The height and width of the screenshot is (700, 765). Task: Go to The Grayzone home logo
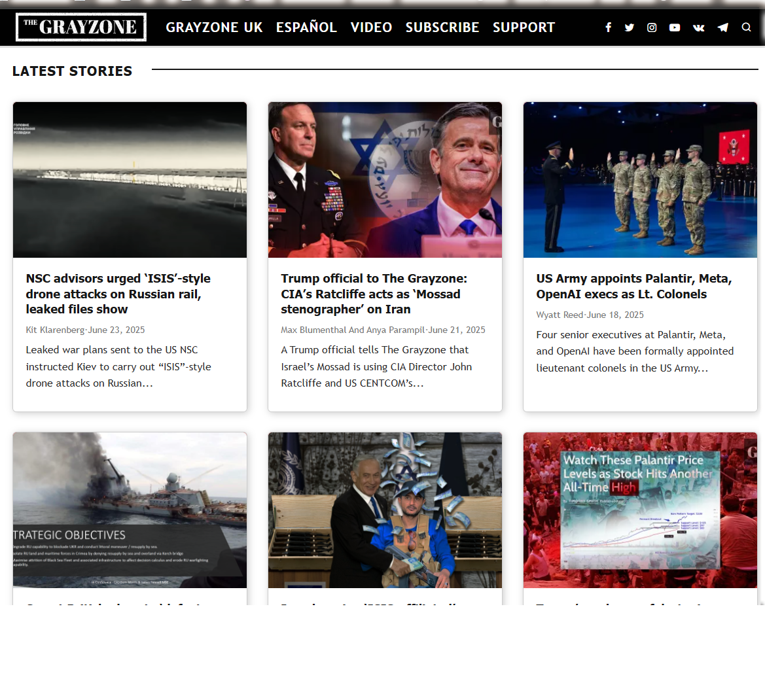tap(81, 27)
